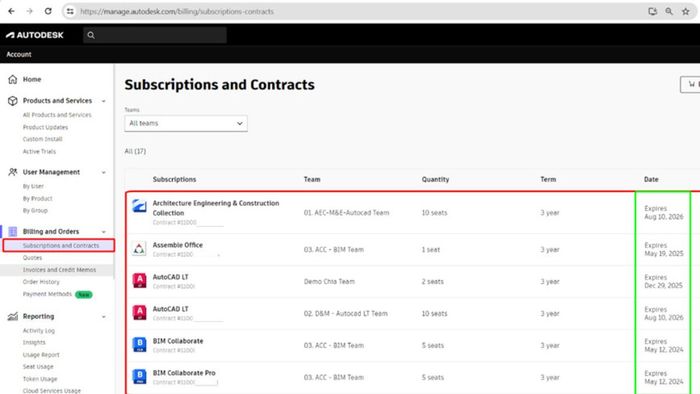Click the Products and Services cube icon

tap(12, 101)
